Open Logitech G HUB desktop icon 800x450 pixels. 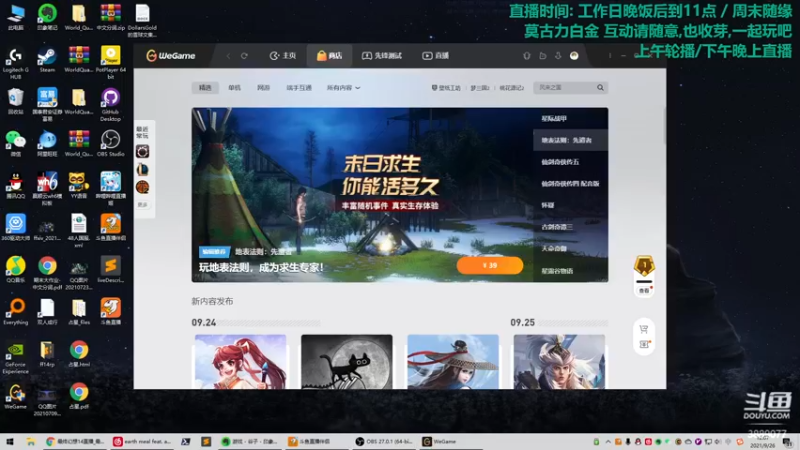[x=15, y=63]
